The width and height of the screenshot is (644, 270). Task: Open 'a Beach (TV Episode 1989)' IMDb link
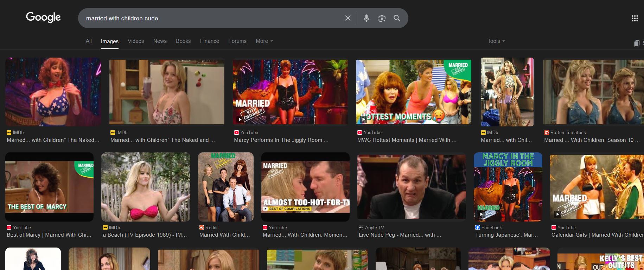[x=145, y=235]
